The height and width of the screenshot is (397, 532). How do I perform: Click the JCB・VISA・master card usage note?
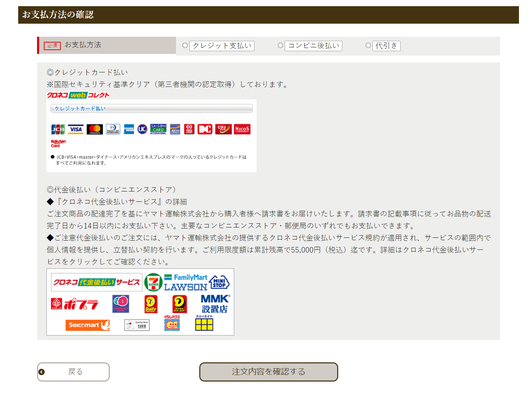tap(149, 160)
